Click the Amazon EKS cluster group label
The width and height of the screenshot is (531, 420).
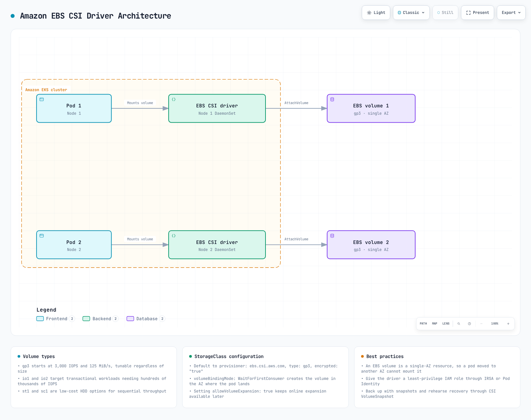[x=46, y=90]
